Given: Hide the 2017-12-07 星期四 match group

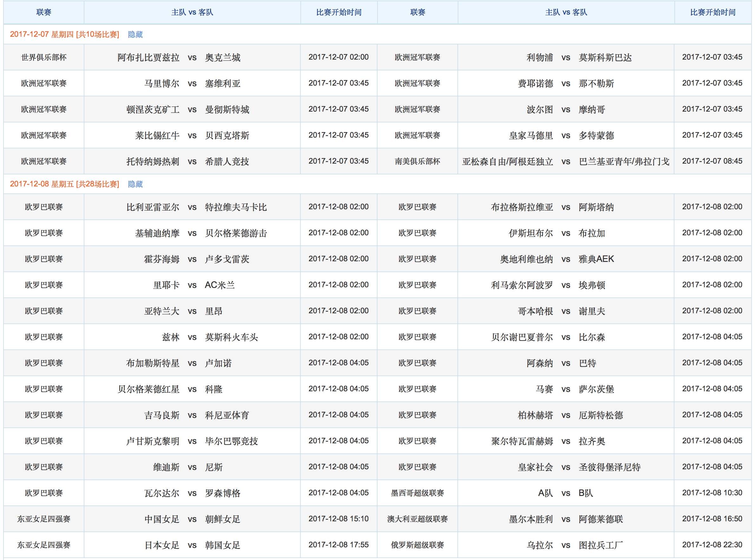Looking at the screenshot, I should 135,35.
